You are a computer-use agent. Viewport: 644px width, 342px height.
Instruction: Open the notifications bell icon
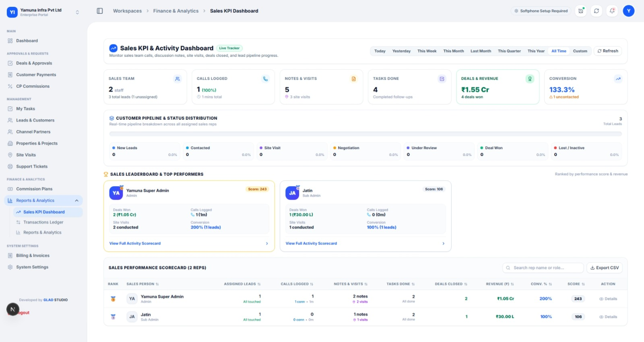click(612, 11)
